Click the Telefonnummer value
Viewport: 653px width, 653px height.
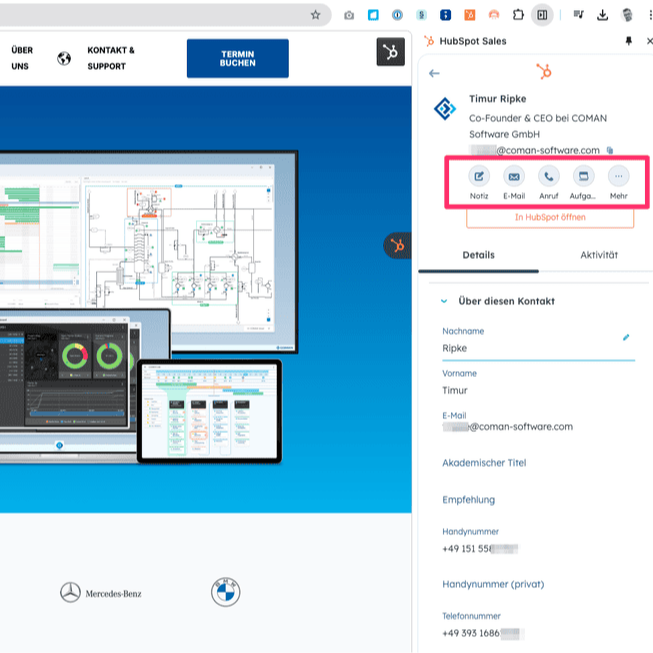(483, 633)
